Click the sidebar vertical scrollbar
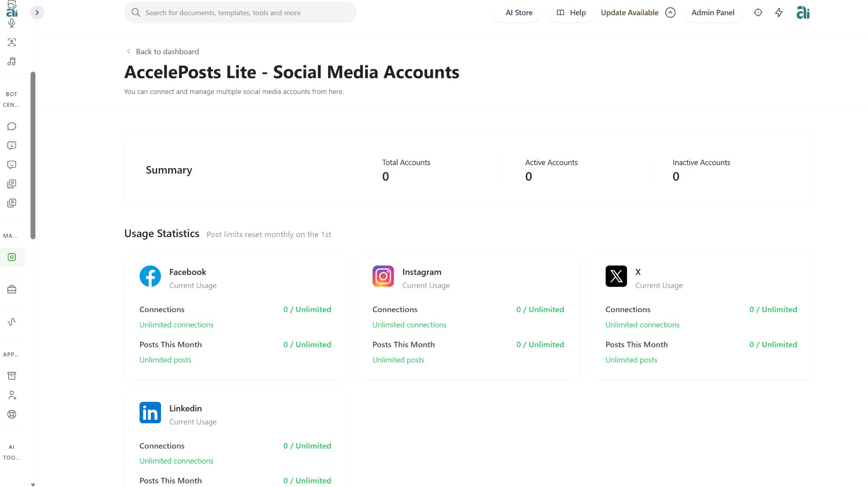This screenshot has width=868, height=487. coord(33,155)
